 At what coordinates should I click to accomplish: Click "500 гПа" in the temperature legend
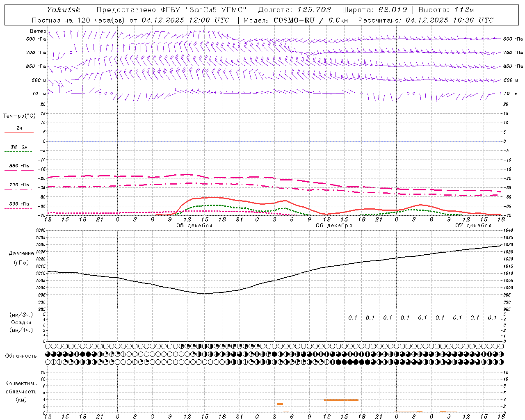click(19, 203)
